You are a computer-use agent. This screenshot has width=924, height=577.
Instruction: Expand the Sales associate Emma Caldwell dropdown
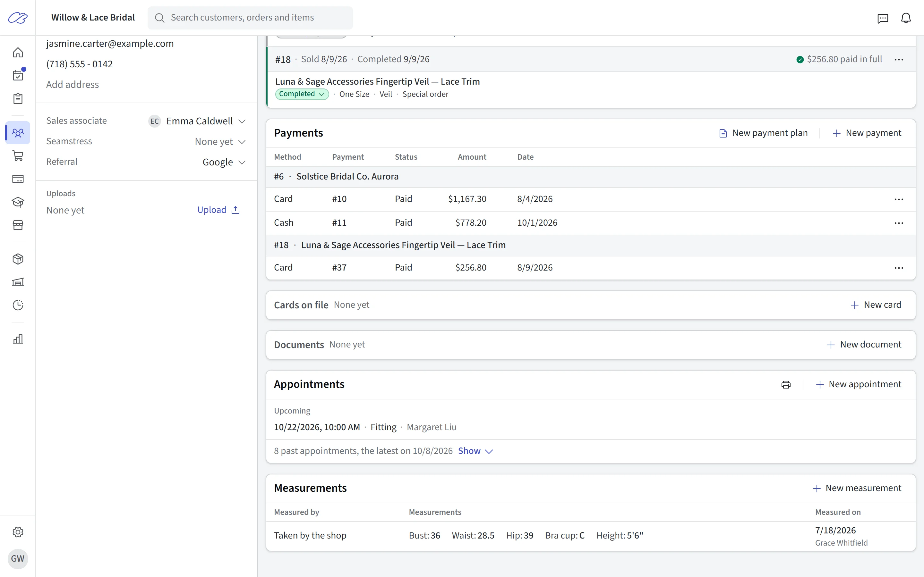(197, 121)
